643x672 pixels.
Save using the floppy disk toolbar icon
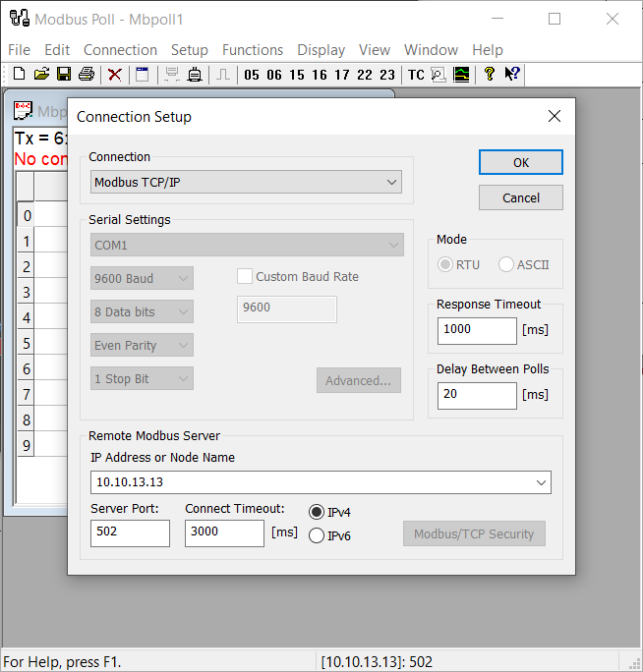click(x=64, y=75)
